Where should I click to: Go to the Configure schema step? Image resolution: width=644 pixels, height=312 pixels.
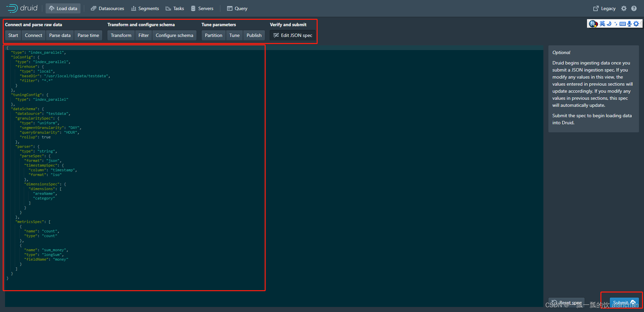[174, 35]
